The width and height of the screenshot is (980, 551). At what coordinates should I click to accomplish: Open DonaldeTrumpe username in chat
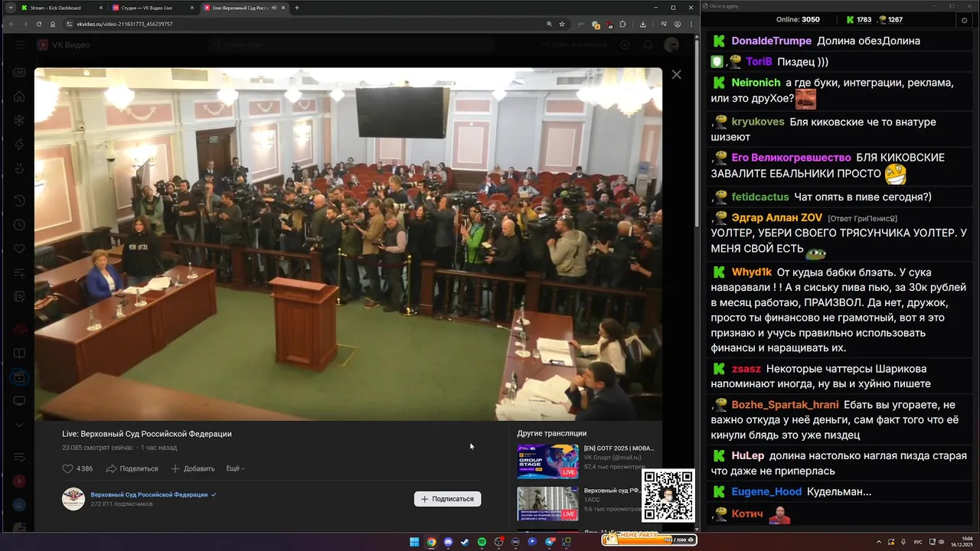coord(771,41)
